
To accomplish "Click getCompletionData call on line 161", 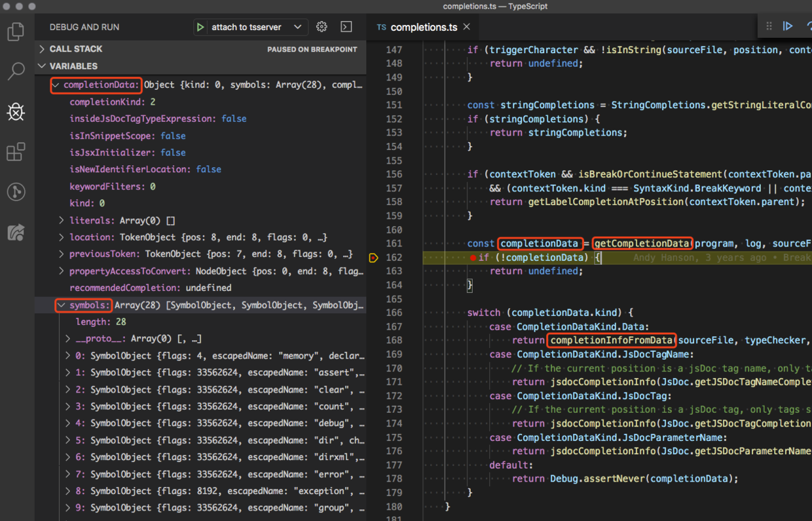I will (642, 244).
